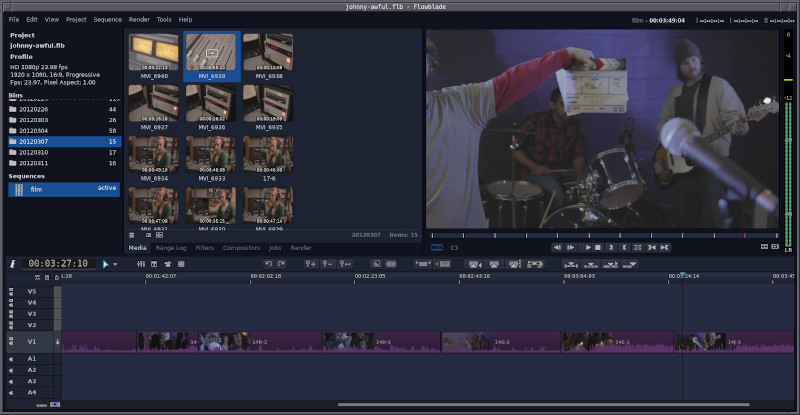This screenshot has height=415, width=800.
Task: Open the Sequence menu
Action: 108,19
